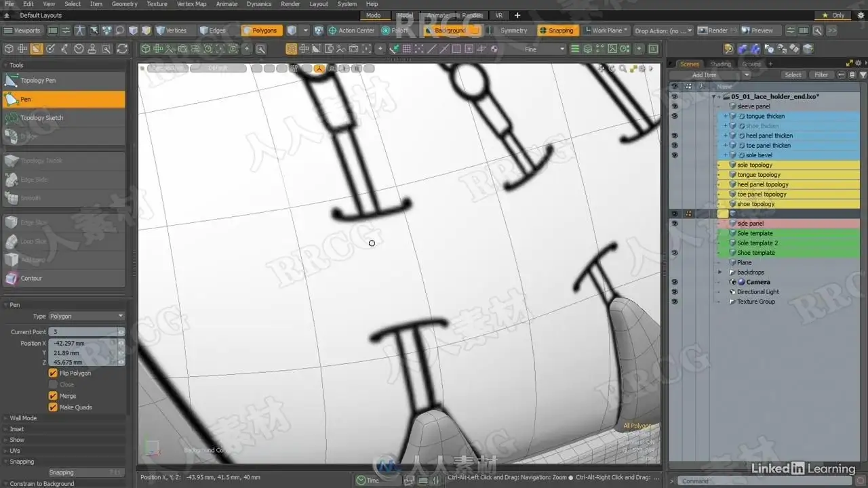Screen dimensions: 868x488
Task: Switch to the VR layout tab
Action: tap(499, 15)
